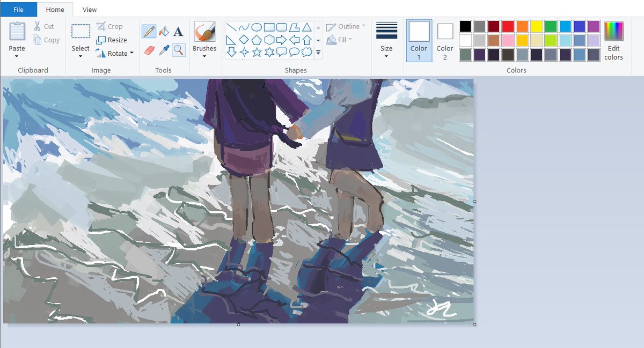Screen dimensions: 644x348
Task: Select the Eraser tool
Action: [149, 50]
